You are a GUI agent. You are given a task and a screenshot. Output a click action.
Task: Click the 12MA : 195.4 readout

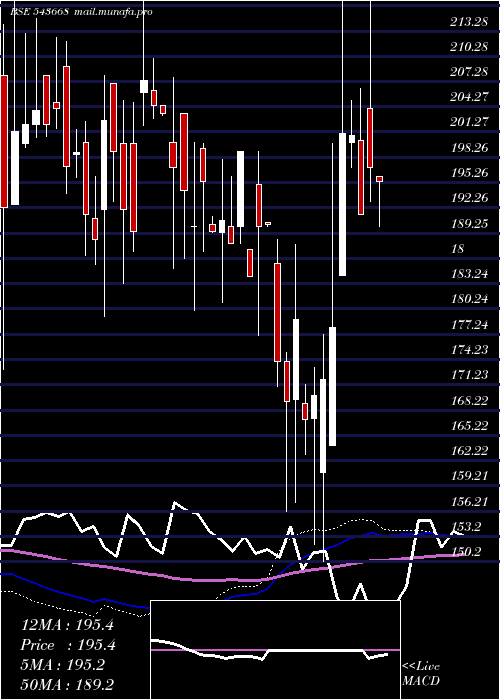67,625
